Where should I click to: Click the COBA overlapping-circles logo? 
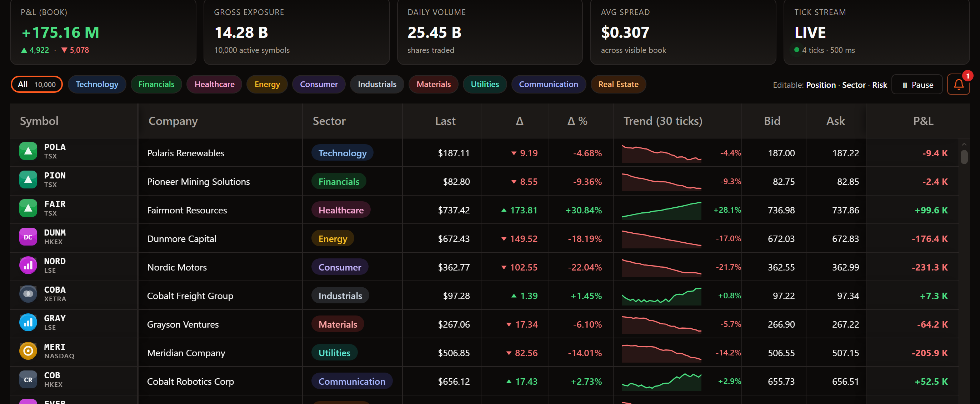(x=28, y=294)
